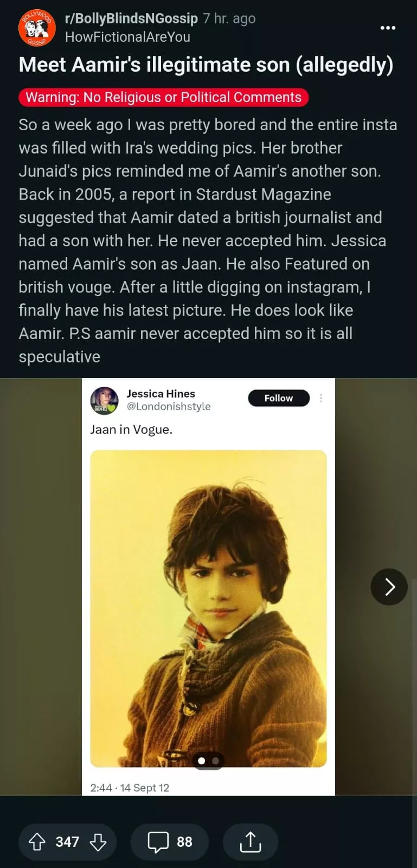Viewport: 417px width, 868px height.
Task: Open the comments with 88 replies
Action: coord(170,841)
